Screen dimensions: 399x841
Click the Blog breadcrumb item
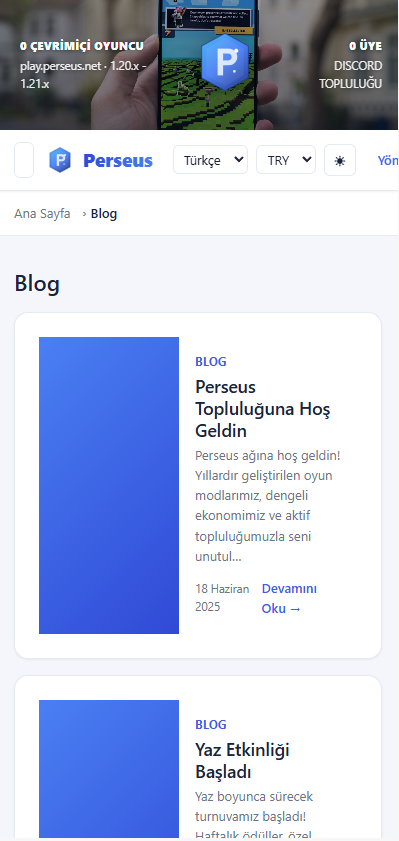(104, 213)
